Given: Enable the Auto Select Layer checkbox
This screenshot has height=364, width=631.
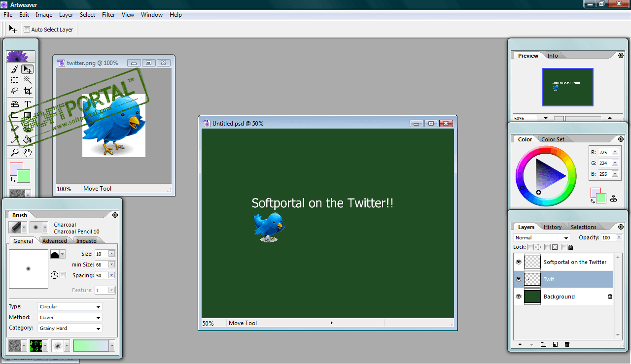Looking at the screenshot, I should point(27,30).
